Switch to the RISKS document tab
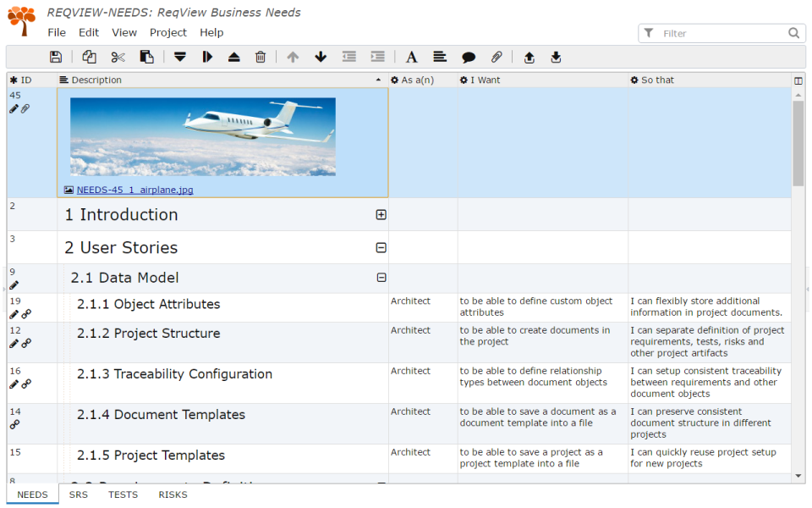 pyautogui.click(x=173, y=494)
